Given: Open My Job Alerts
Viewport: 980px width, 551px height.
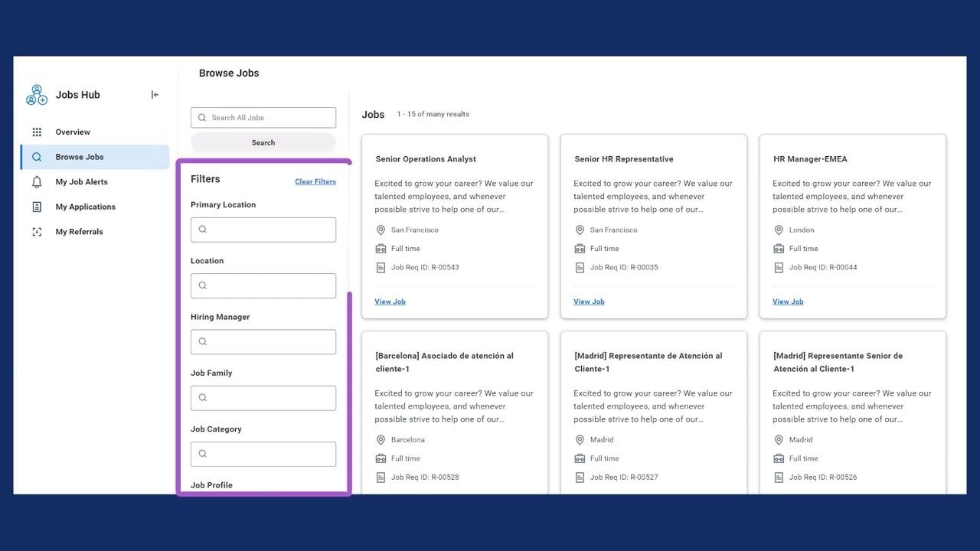Looking at the screenshot, I should [x=95, y=182].
